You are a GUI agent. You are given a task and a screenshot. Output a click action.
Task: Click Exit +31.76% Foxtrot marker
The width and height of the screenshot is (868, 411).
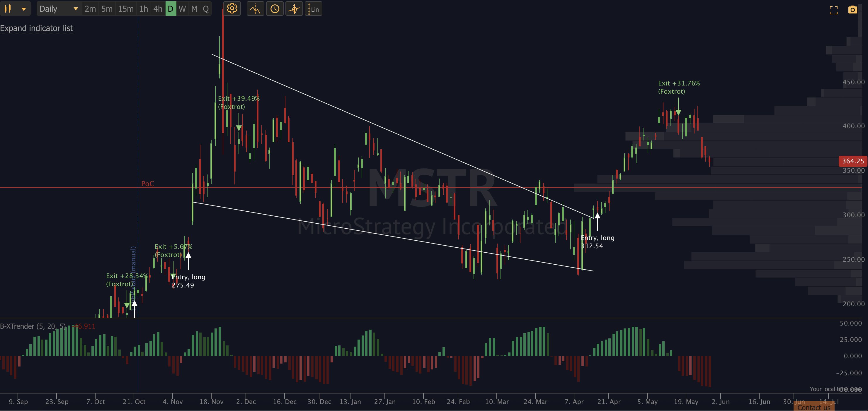679,87
